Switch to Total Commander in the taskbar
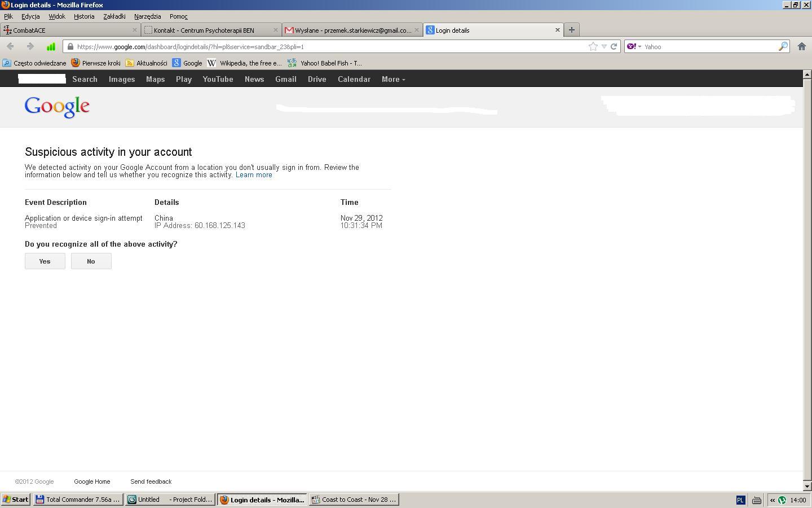 point(78,500)
